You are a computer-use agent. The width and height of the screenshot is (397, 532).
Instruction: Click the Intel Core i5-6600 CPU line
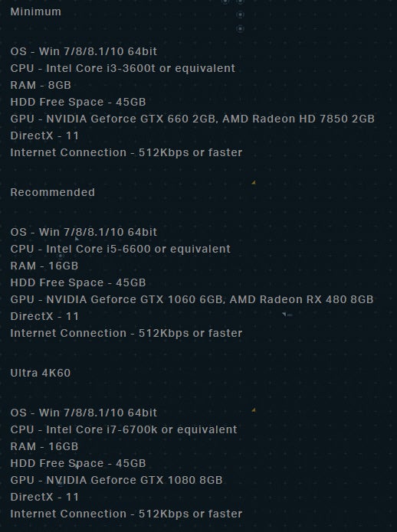pos(120,249)
